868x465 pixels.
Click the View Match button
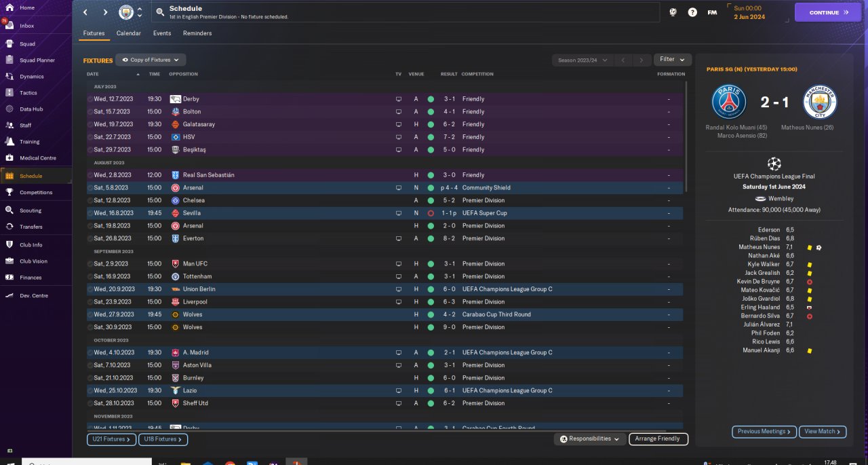click(x=823, y=431)
